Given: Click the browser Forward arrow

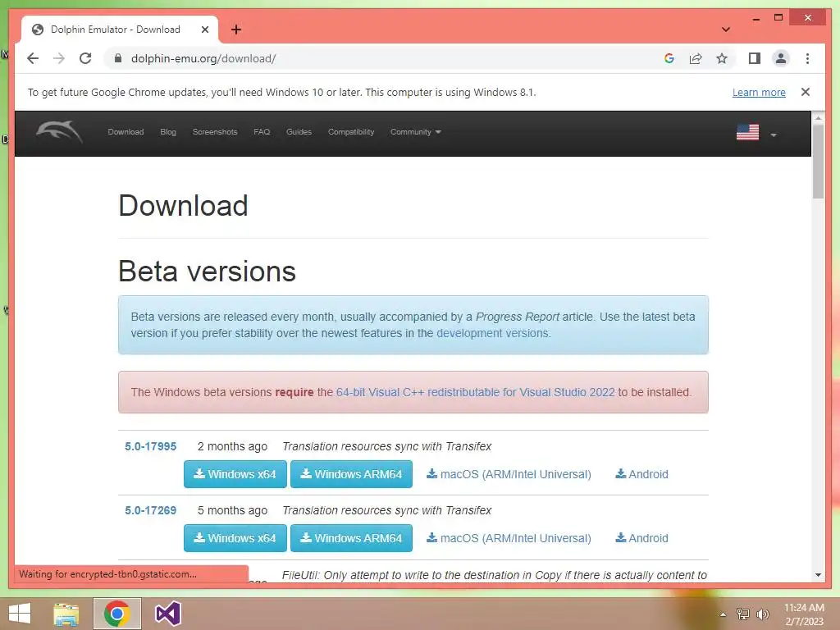Looking at the screenshot, I should coord(59,58).
